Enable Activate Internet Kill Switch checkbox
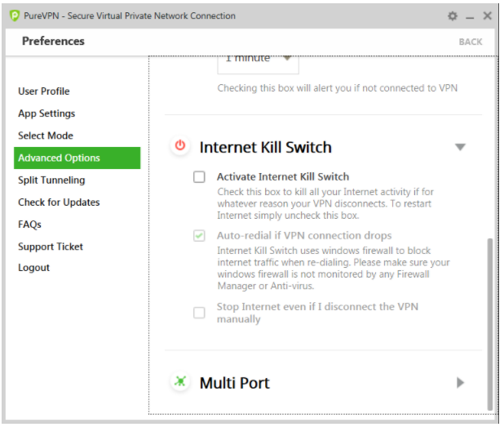504x427 pixels. pos(199,176)
